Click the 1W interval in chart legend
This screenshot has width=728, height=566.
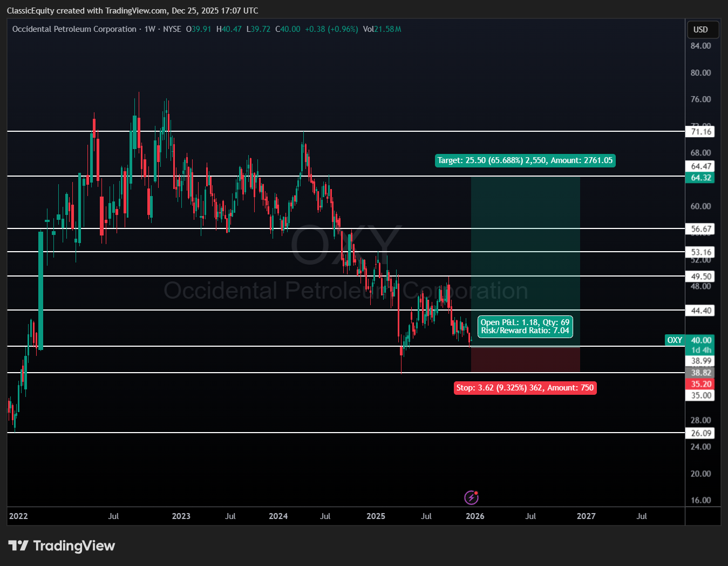click(x=149, y=29)
